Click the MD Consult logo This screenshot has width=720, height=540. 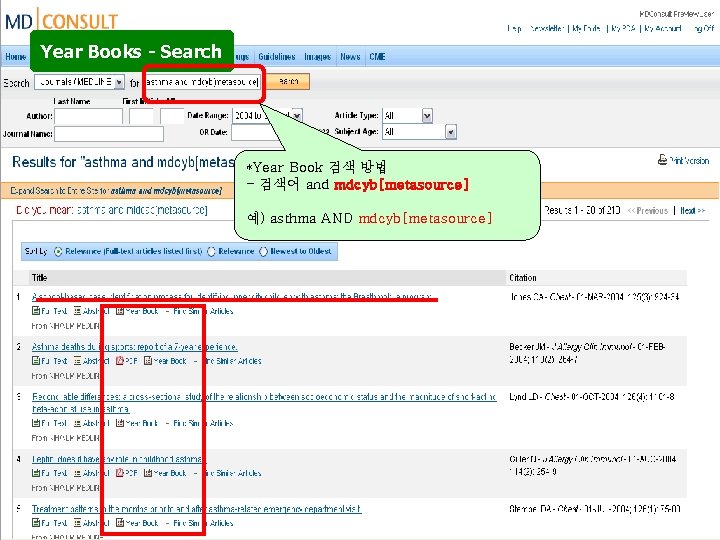(62, 20)
